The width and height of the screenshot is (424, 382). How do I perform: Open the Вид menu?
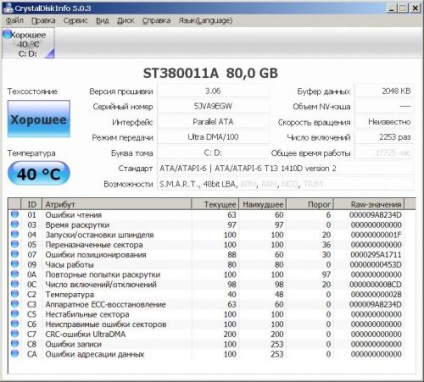pos(102,21)
